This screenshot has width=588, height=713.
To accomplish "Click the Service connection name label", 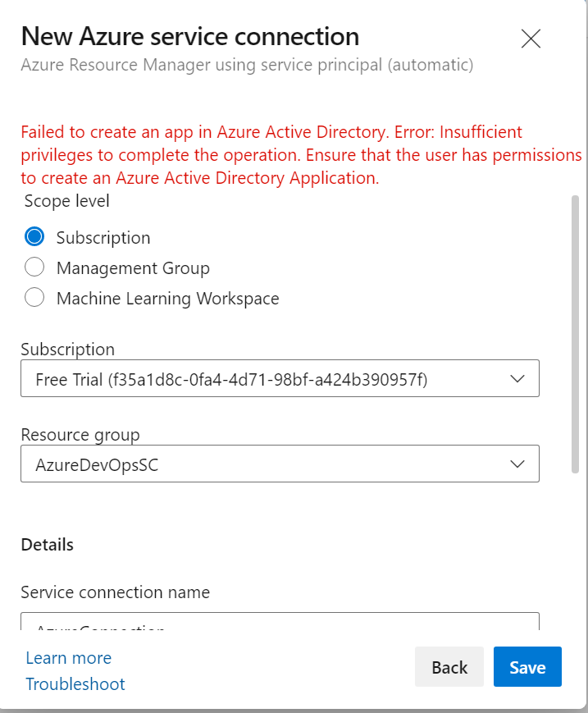I will 115,592.
